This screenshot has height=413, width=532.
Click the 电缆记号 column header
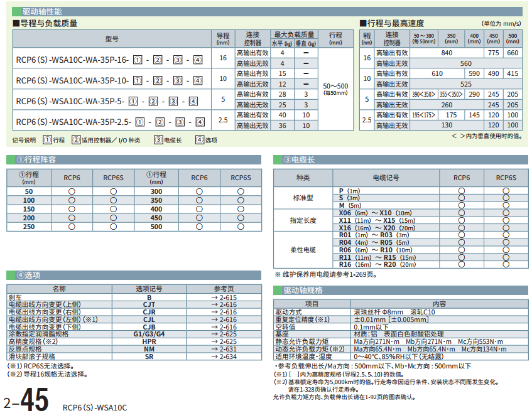coord(386,178)
